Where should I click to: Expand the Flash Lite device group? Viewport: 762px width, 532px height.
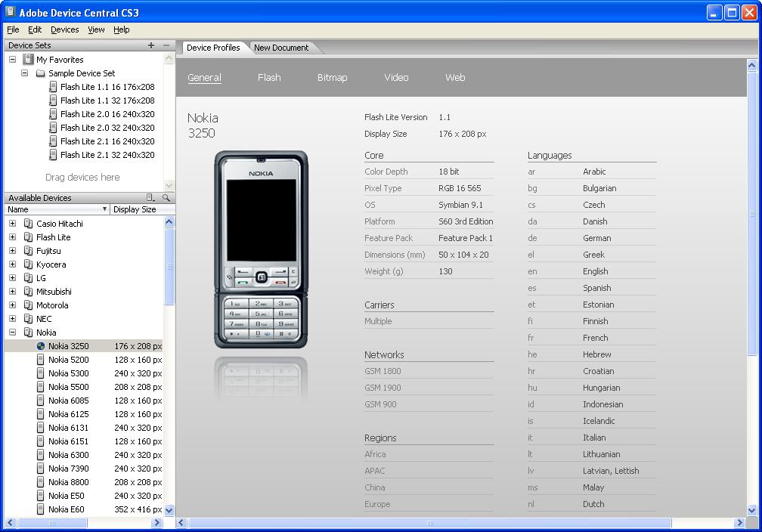13,237
